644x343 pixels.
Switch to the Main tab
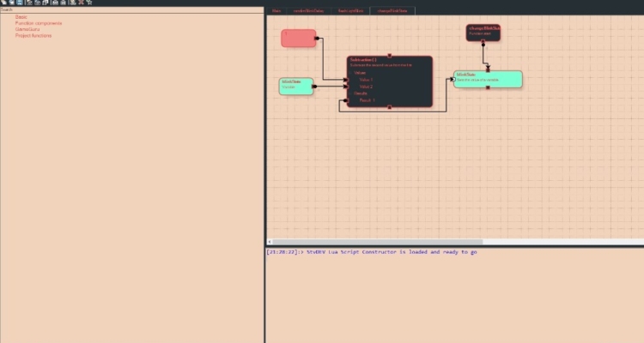pyautogui.click(x=276, y=10)
